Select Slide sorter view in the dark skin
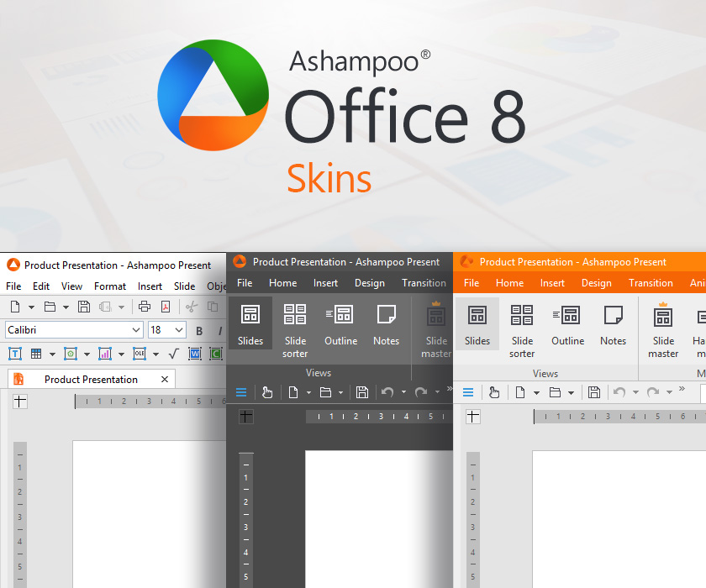Screen dimensions: 706x588 [295, 330]
